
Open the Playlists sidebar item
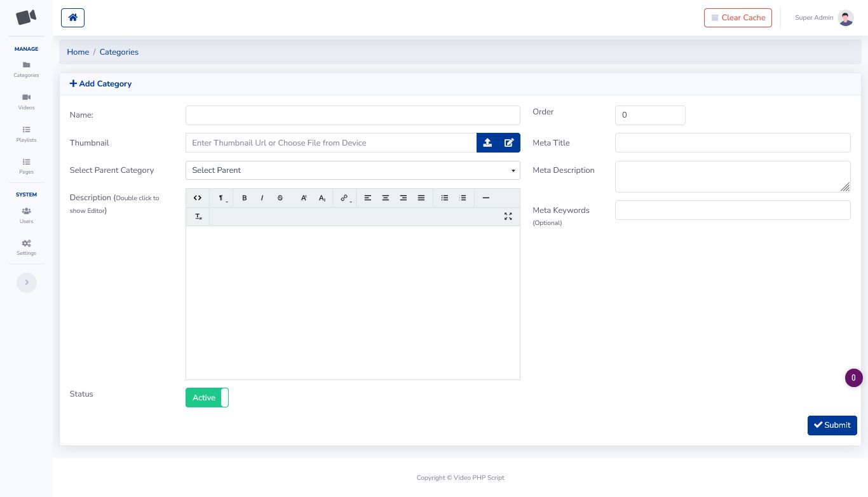tap(26, 134)
